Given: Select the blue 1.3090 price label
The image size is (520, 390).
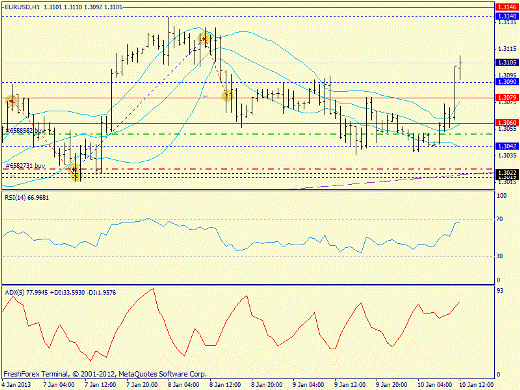Looking at the screenshot, I should pyautogui.click(x=507, y=82).
